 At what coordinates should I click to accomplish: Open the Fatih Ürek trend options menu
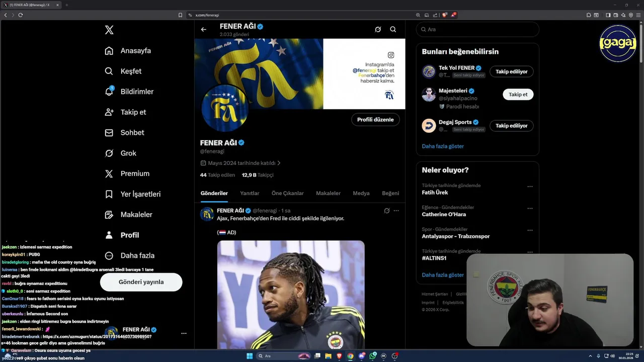(x=530, y=187)
